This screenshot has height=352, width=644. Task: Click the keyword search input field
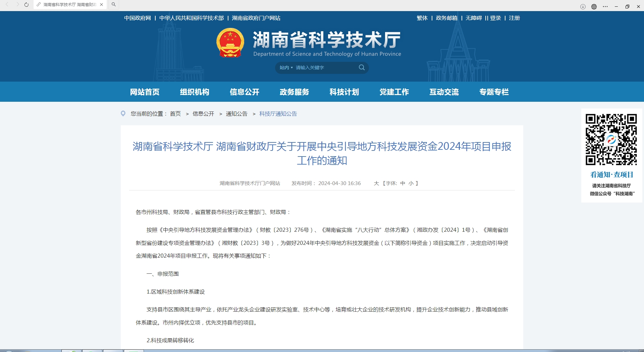tap(324, 68)
